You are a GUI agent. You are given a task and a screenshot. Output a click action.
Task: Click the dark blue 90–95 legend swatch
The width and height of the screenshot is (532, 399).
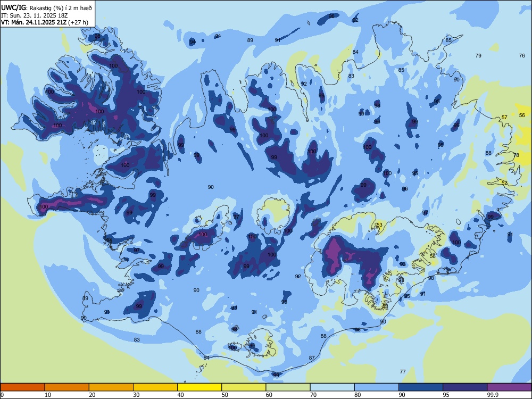[421, 387]
